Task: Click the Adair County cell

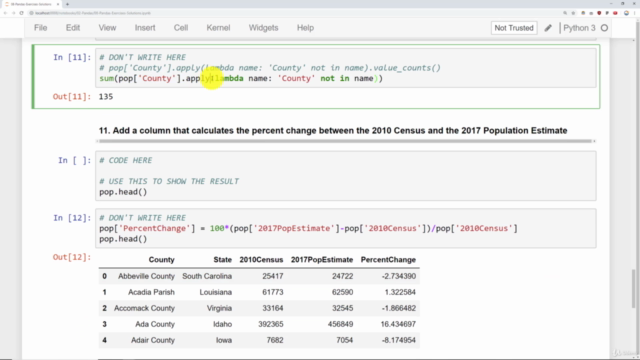Action: coord(153,340)
